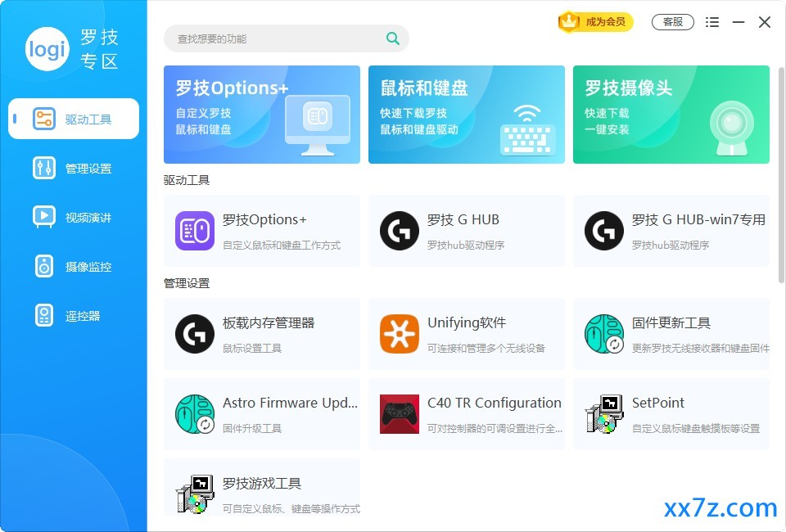Click 板载内存管理器 G icon

coord(195,334)
